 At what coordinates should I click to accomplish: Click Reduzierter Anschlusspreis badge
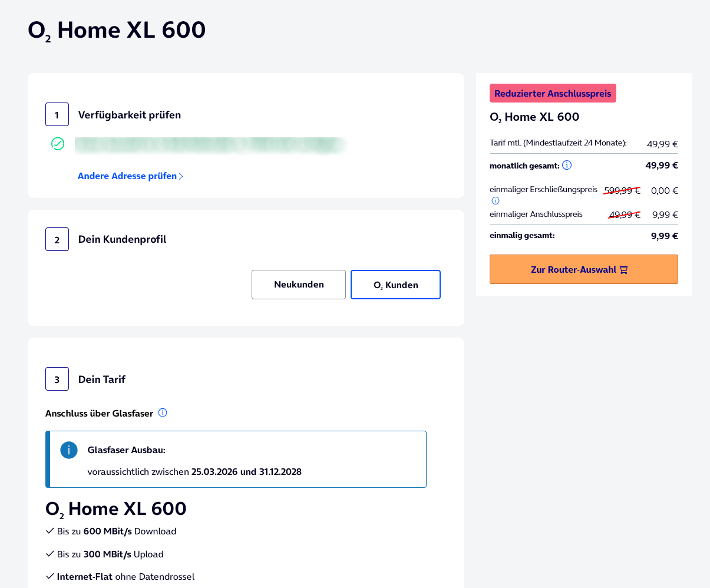click(553, 93)
